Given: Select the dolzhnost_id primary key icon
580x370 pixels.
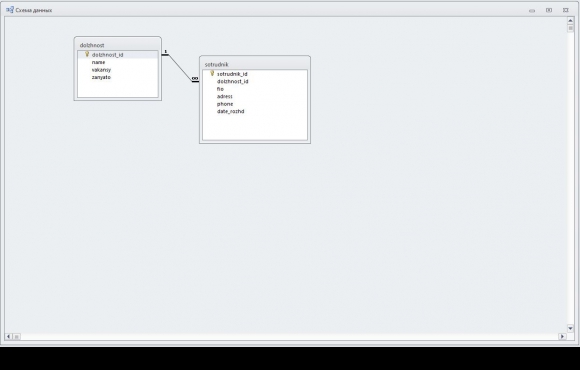Looking at the screenshot, I should click(x=87, y=54).
